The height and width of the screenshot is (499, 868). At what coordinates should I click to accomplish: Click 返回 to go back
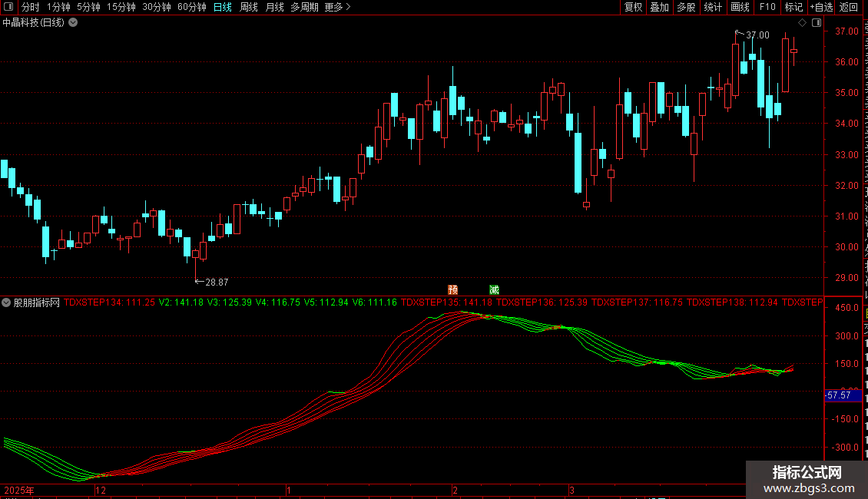point(849,7)
